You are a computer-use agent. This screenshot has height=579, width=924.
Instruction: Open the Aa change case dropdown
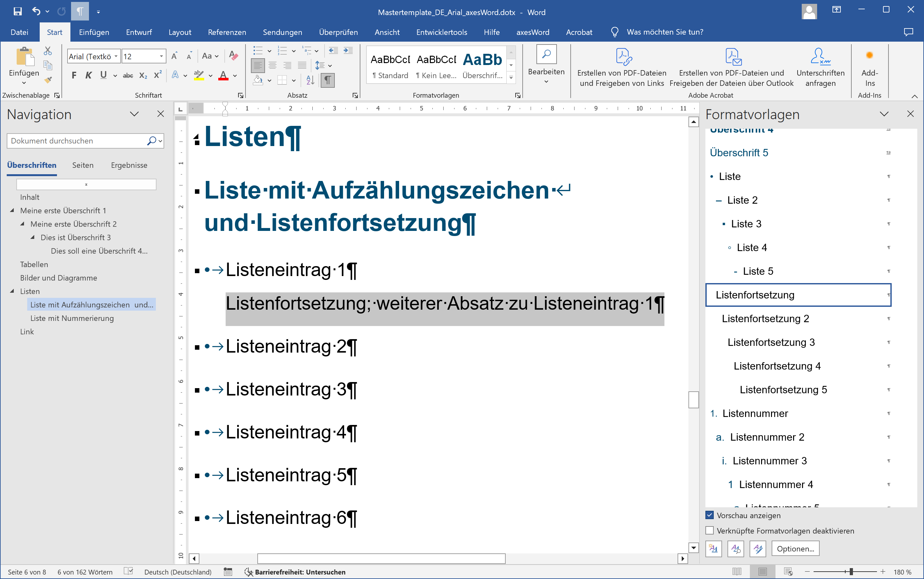[x=210, y=56]
